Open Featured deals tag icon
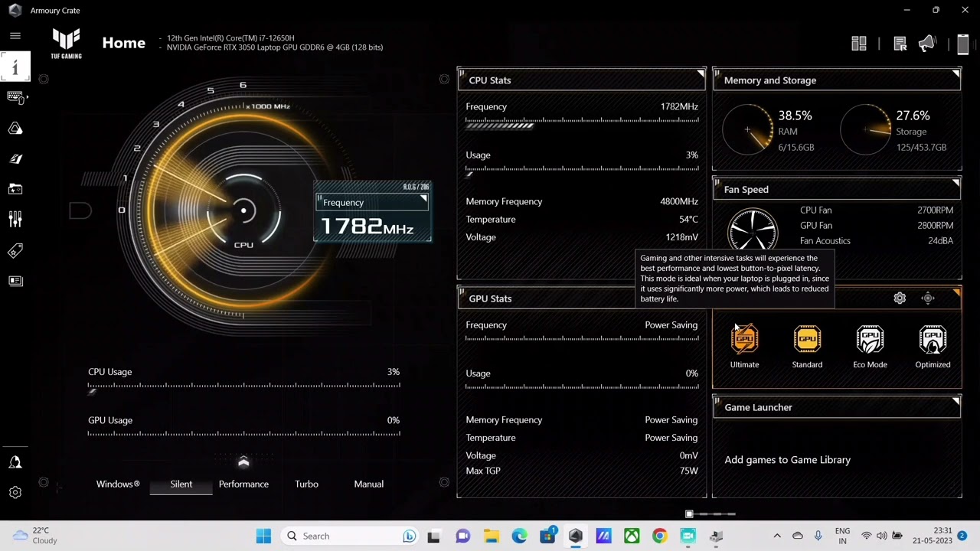This screenshot has height=551, width=980. (x=15, y=250)
